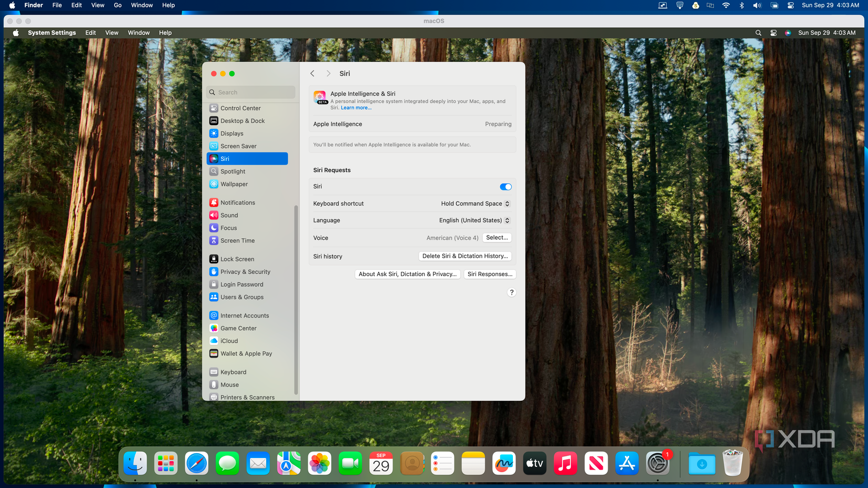
Task: Select Spotlight in the sidebar
Action: pyautogui.click(x=247, y=171)
